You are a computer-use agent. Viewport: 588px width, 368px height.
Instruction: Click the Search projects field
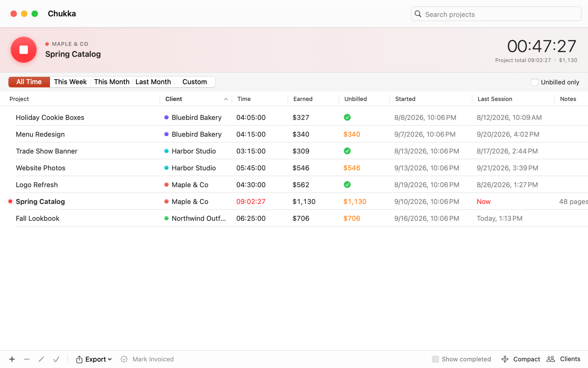click(496, 14)
